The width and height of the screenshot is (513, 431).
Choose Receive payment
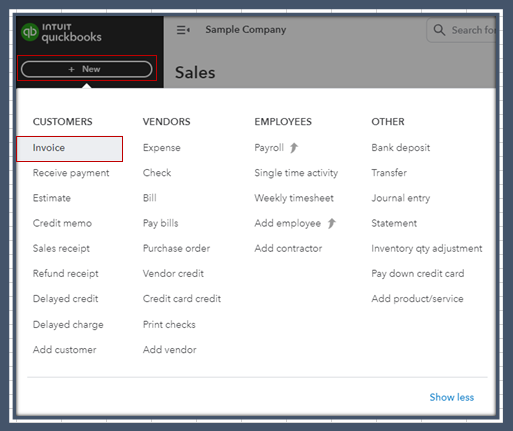pos(71,173)
